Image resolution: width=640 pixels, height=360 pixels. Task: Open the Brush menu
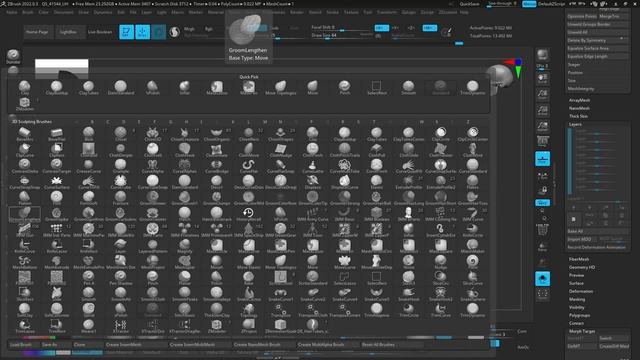28,12
